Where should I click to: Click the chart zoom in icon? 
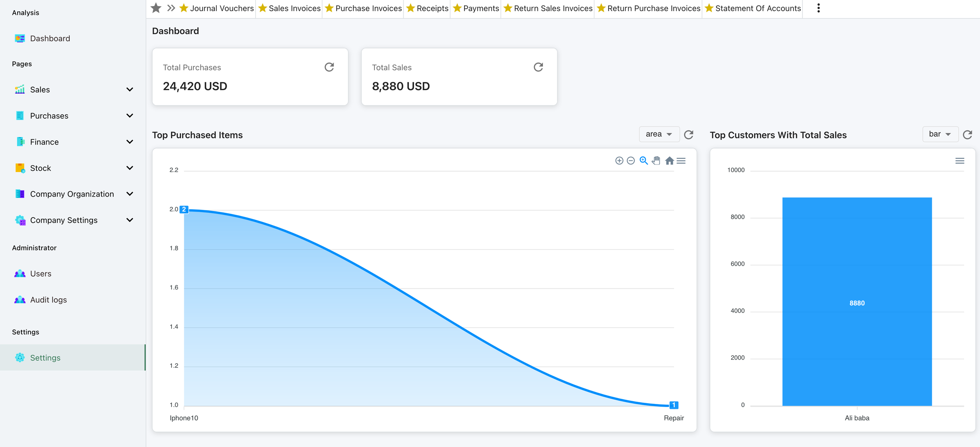(619, 161)
